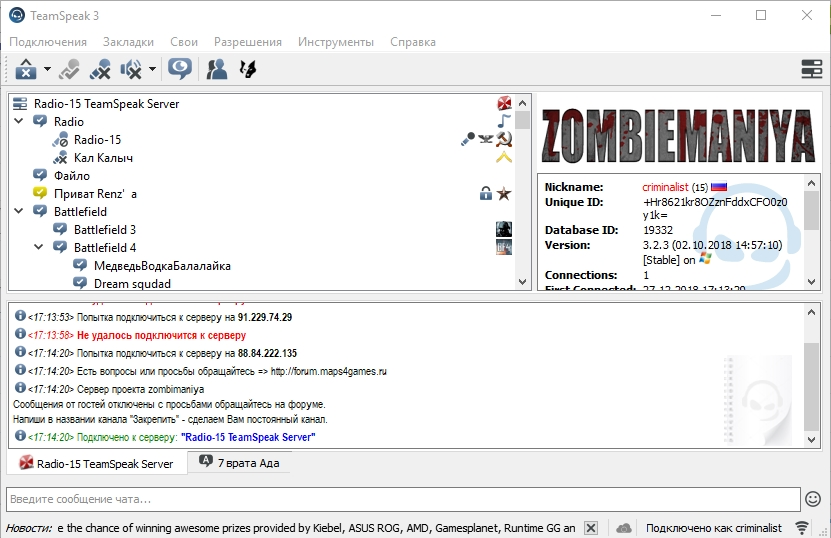831x538 pixels.
Task: Click the red server icon on server row
Action: point(504,103)
